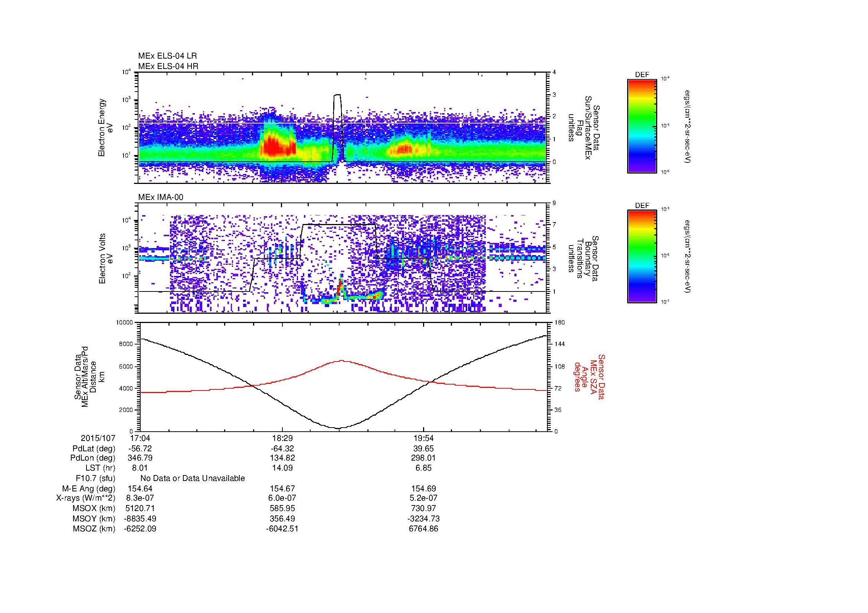Click the MSOZ value '6764.86'
868x613 pixels.
tap(423, 529)
